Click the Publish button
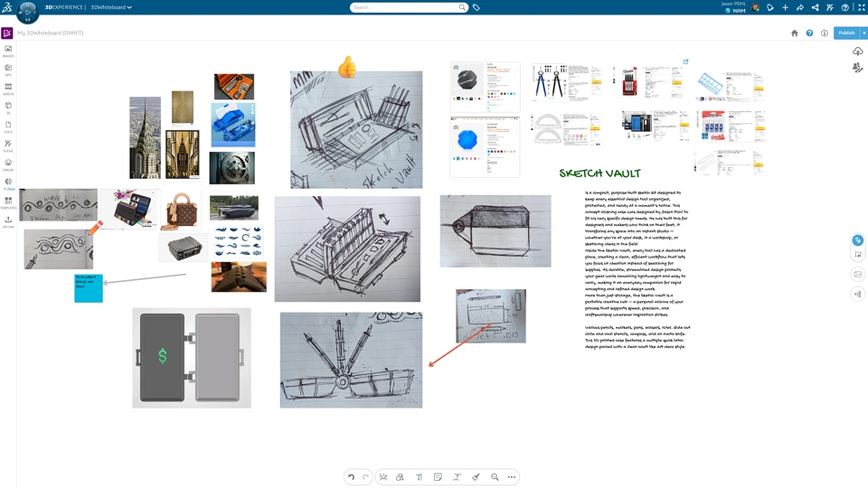Image resolution: width=868 pixels, height=488 pixels. (x=846, y=33)
